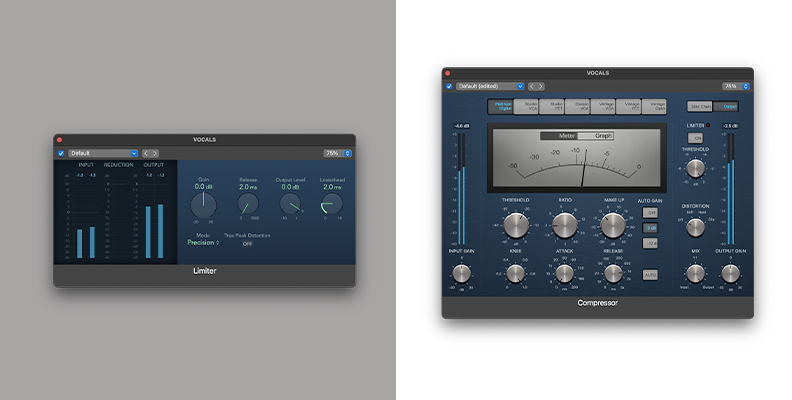Select the Vintage FET compressor model
The height and width of the screenshot is (400, 792).
click(628, 107)
